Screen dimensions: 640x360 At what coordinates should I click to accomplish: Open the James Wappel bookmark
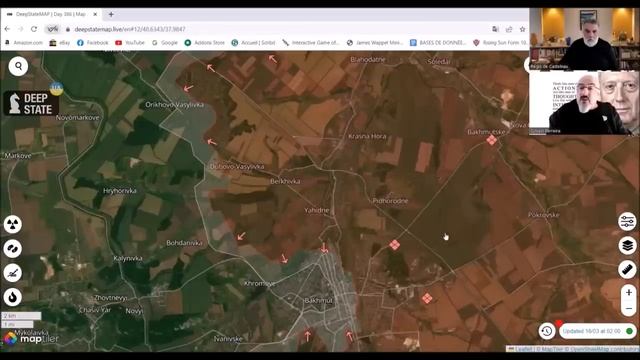pyautogui.click(x=375, y=42)
